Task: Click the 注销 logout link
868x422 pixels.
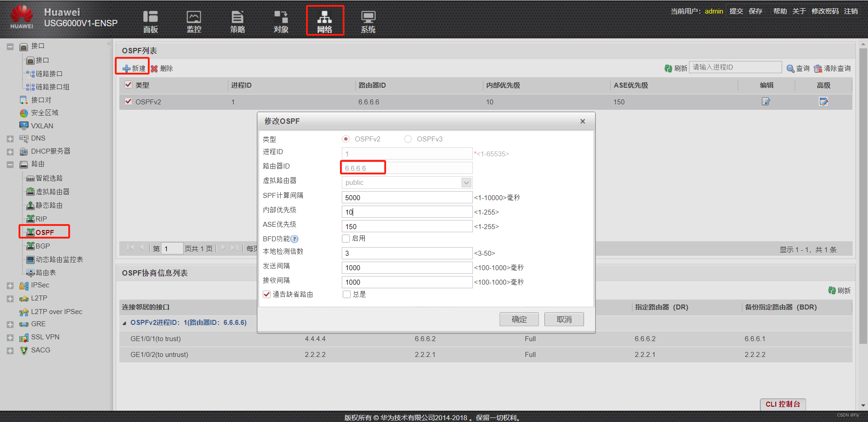Action: pyautogui.click(x=851, y=11)
